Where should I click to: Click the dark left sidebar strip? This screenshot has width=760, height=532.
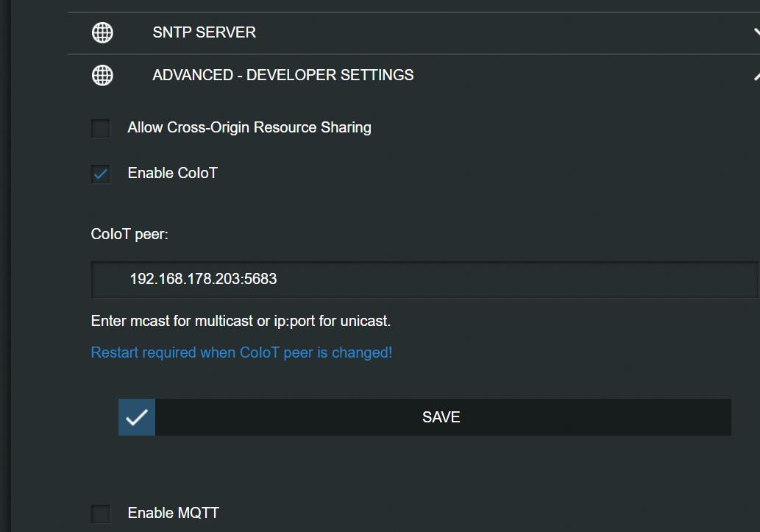point(5,265)
